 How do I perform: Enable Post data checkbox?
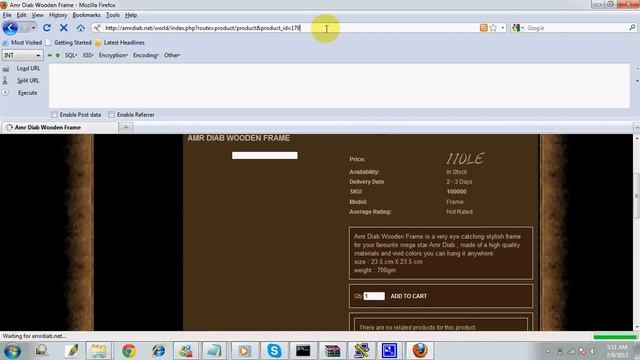coord(54,115)
